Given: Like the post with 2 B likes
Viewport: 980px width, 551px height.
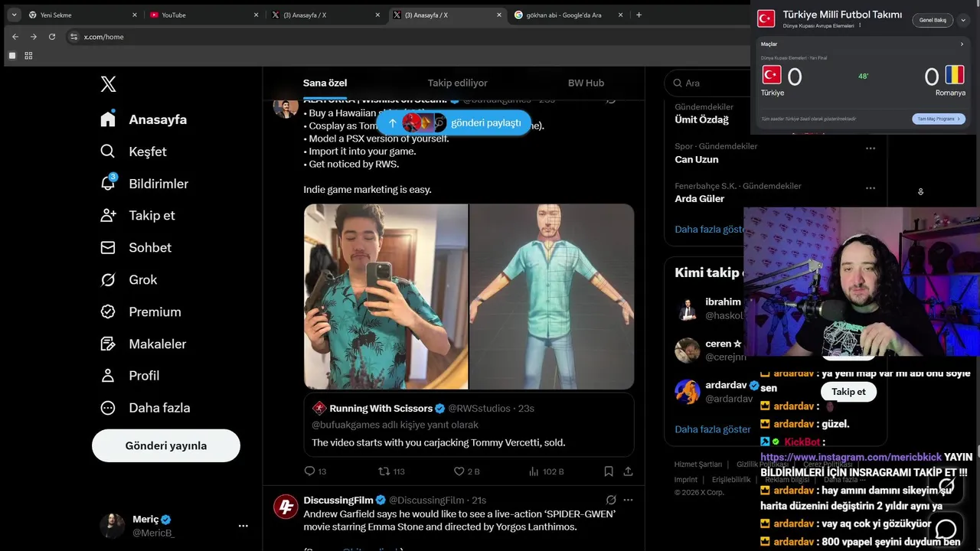Looking at the screenshot, I should tap(459, 471).
